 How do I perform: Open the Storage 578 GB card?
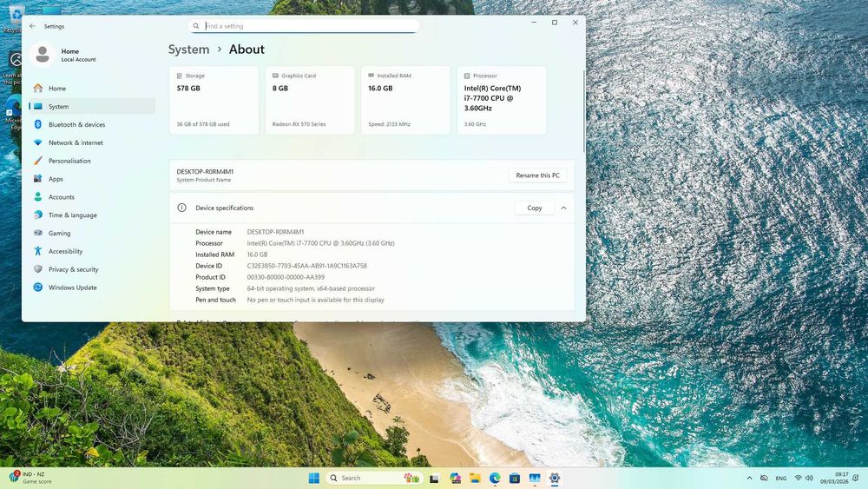click(x=214, y=100)
